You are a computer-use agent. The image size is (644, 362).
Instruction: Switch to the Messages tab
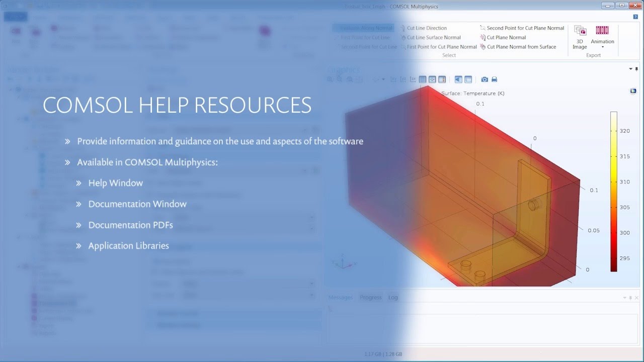pyautogui.click(x=341, y=297)
